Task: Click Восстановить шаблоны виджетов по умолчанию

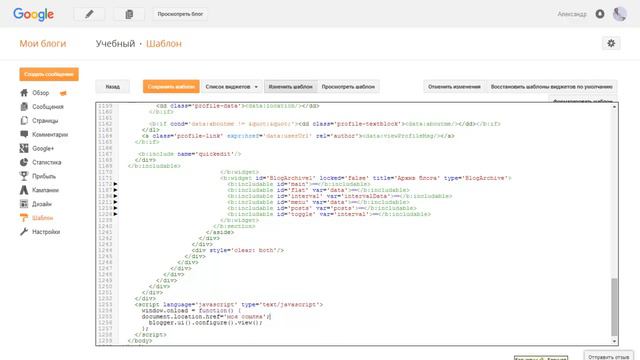Action: pyautogui.click(x=551, y=87)
